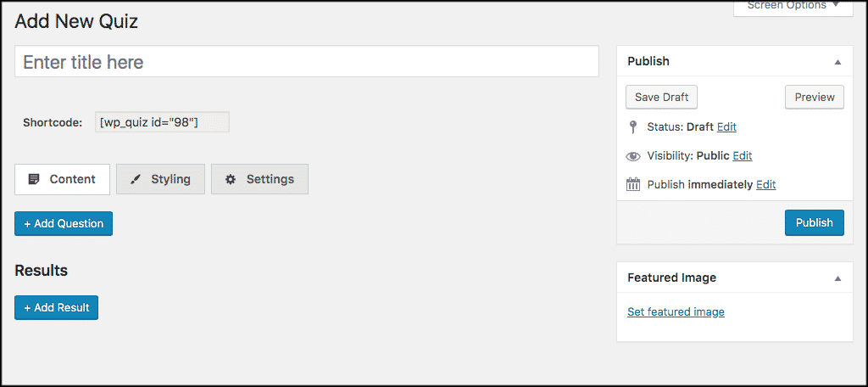Click the Settings gear icon
Image resolution: width=868 pixels, height=387 pixels.
point(231,179)
